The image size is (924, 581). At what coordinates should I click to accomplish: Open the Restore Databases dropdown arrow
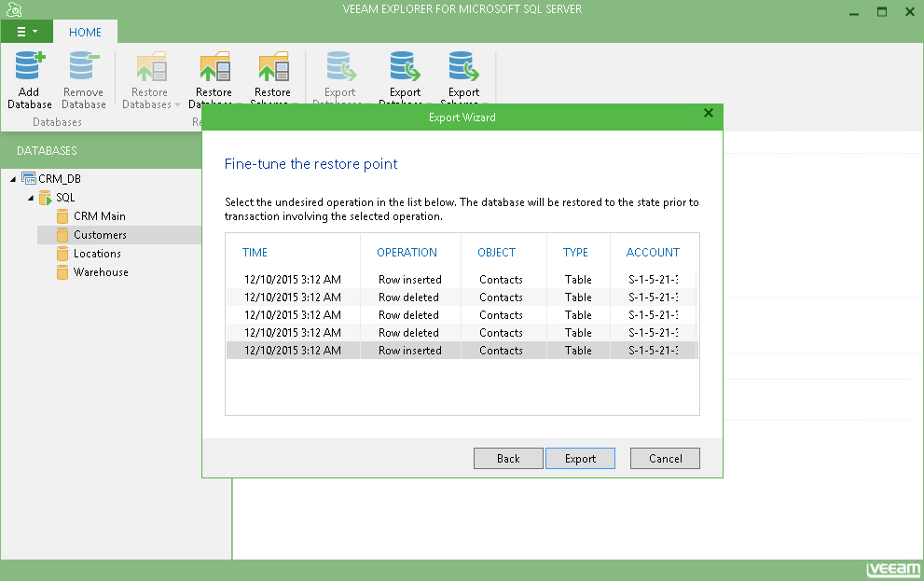[177, 104]
